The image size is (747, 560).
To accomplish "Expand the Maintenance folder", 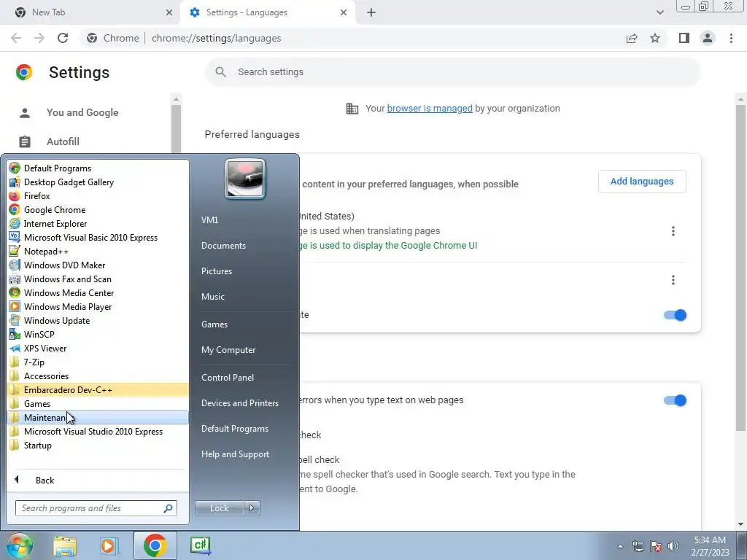I will 98,418.
